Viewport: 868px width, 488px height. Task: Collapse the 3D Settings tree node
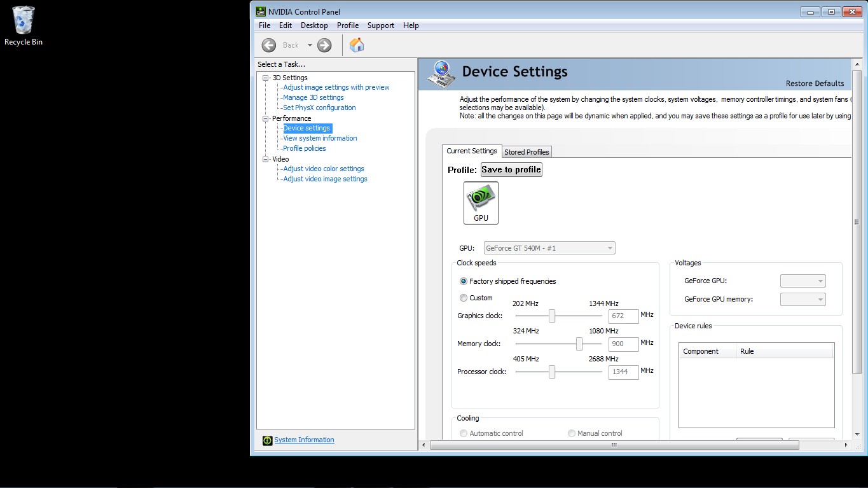click(x=266, y=78)
